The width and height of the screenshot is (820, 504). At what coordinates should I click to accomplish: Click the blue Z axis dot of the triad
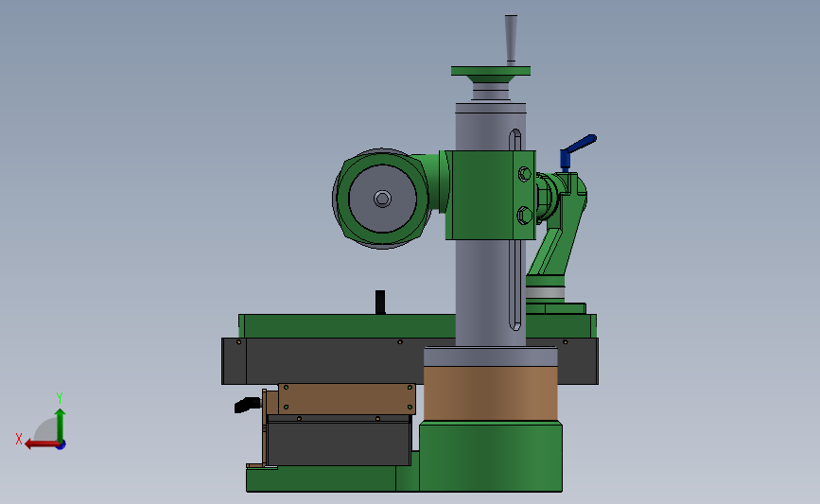pos(61,445)
